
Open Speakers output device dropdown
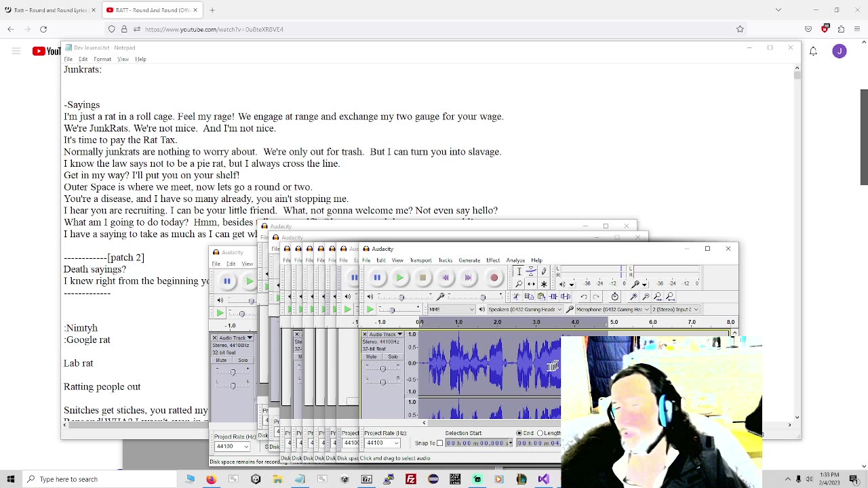525,309
